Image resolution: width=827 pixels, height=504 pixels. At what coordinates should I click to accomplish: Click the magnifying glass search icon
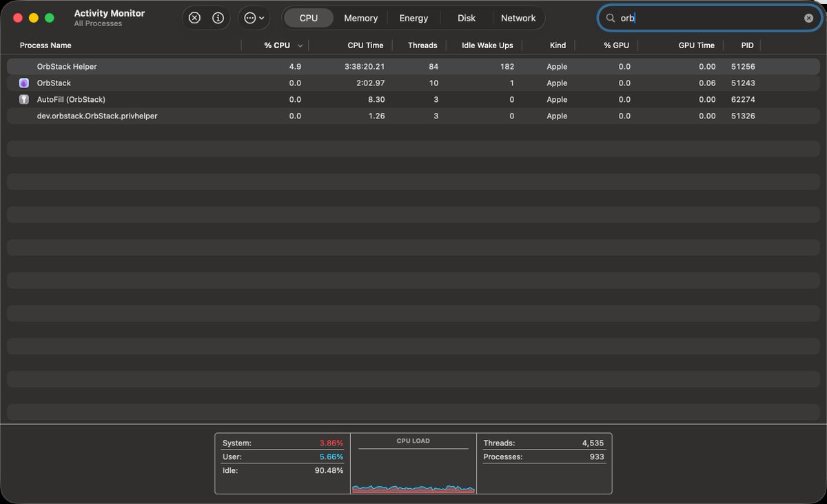pos(610,18)
